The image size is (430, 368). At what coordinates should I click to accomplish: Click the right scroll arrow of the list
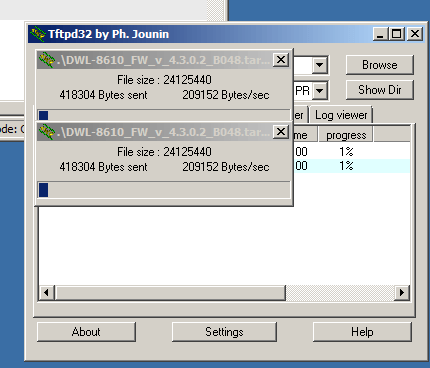click(402, 293)
